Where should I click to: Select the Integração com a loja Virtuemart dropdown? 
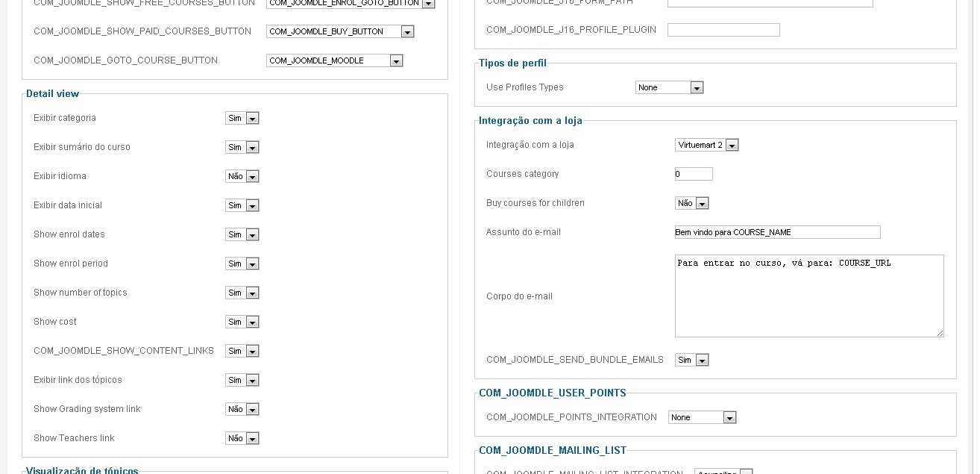click(706, 145)
